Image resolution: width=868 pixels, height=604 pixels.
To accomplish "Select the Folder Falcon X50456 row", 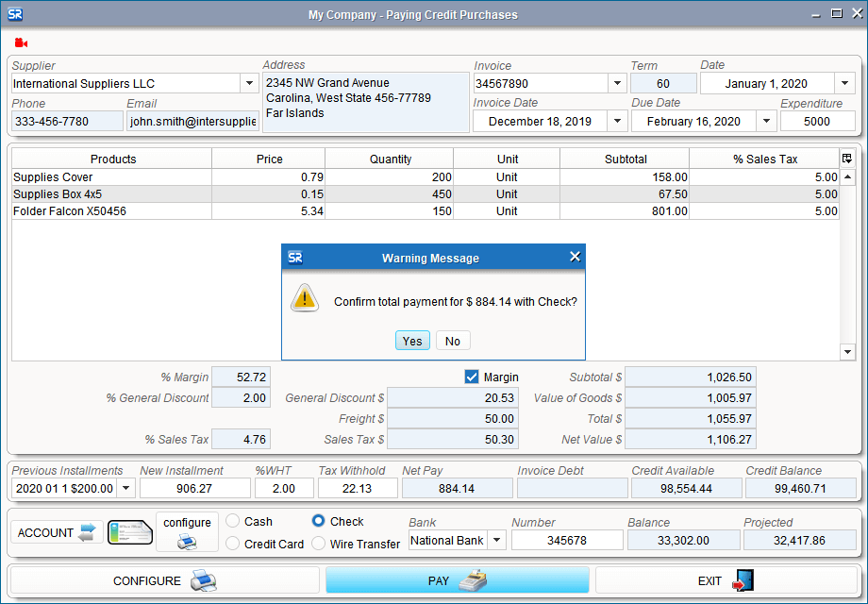I will coord(426,211).
